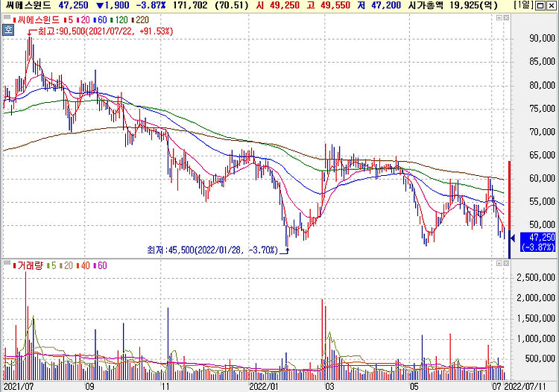The image size is (559, 392).
Task: Close the chart window from the title bar
Action: coord(551,6)
